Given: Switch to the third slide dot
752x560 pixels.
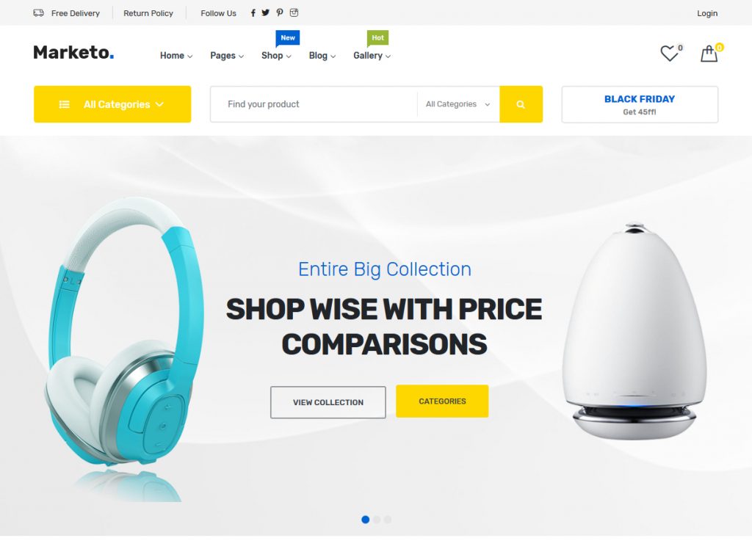Looking at the screenshot, I should pos(388,519).
